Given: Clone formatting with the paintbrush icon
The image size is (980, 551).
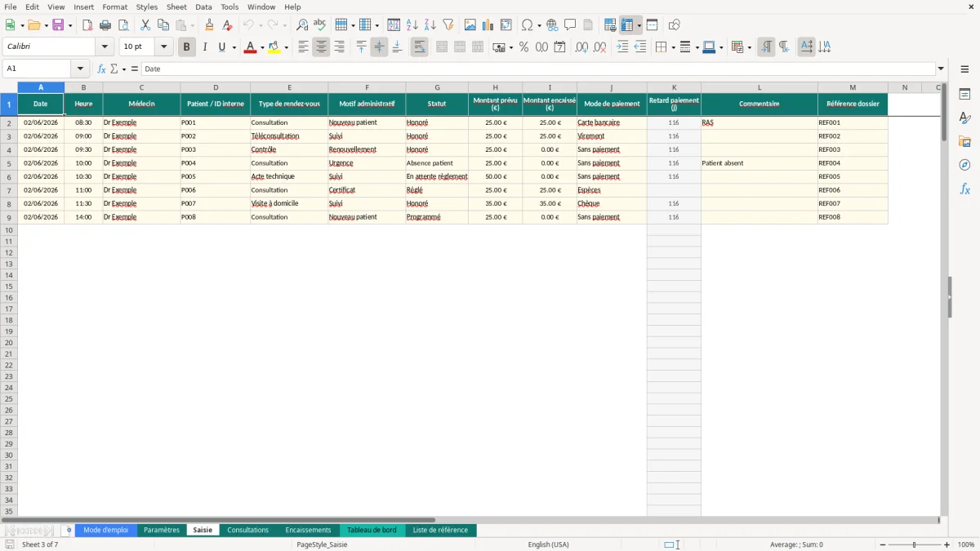Looking at the screenshot, I should [x=209, y=25].
